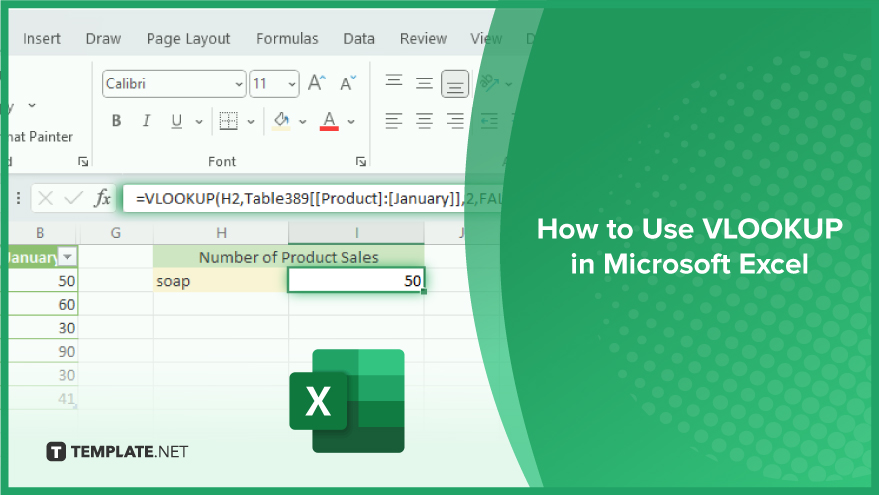
Task: Open the Formulas tab
Action: [287, 39]
